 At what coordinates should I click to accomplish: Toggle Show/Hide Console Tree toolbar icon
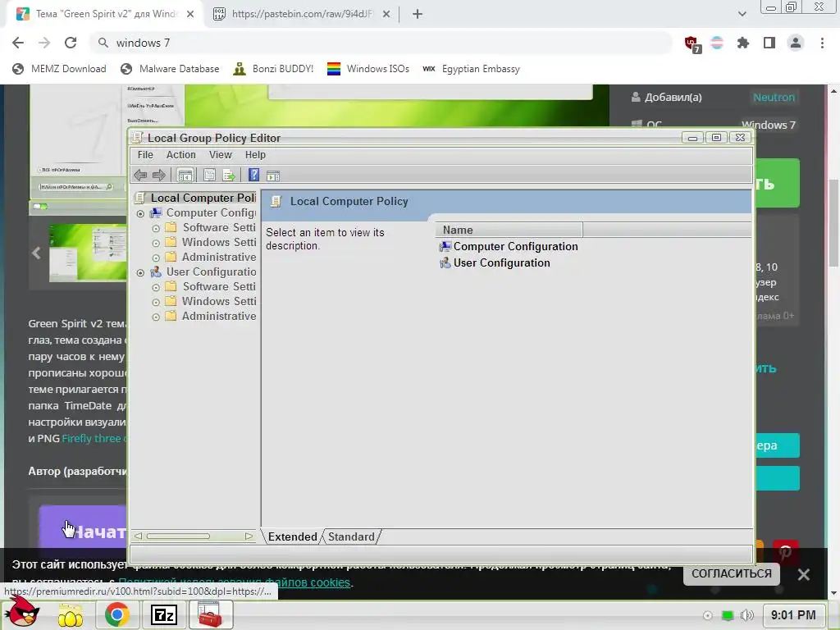pyautogui.click(x=185, y=176)
